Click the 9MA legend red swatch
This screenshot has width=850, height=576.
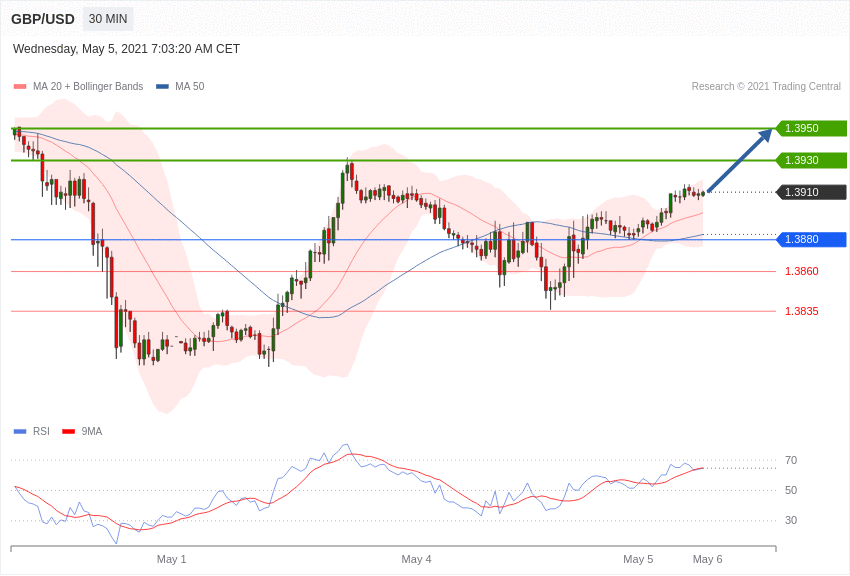pos(69,432)
